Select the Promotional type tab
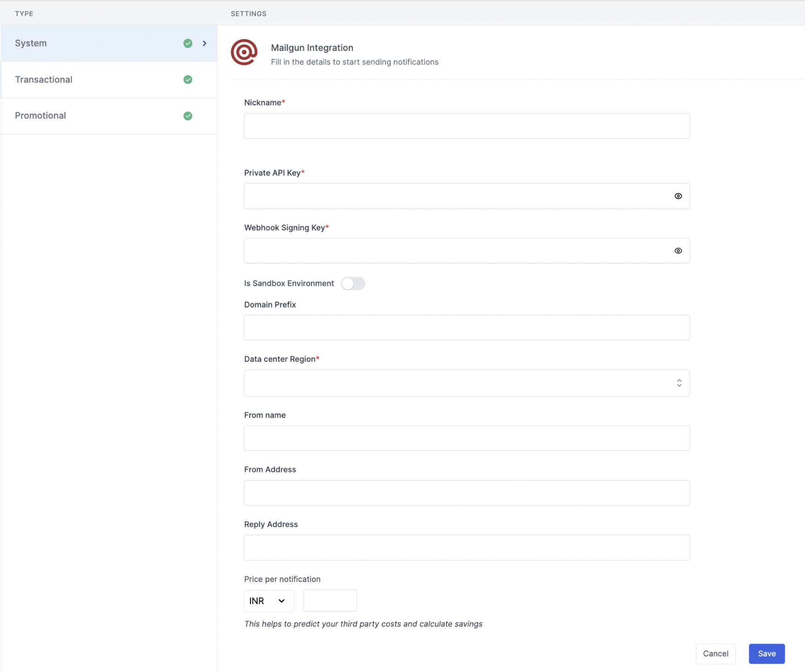 [x=109, y=116]
